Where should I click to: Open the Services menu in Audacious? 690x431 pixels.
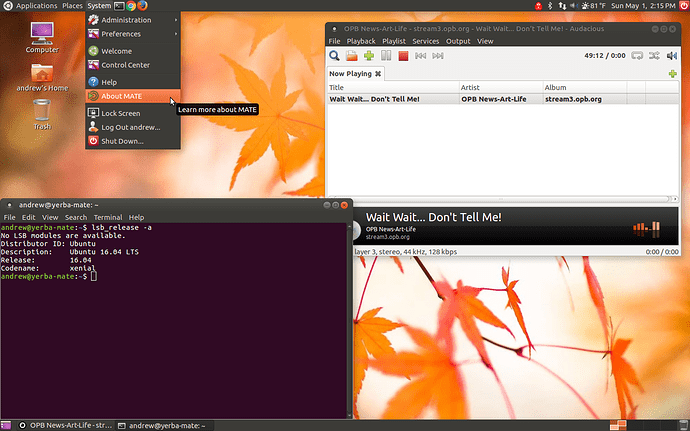pyautogui.click(x=426, y=41)
